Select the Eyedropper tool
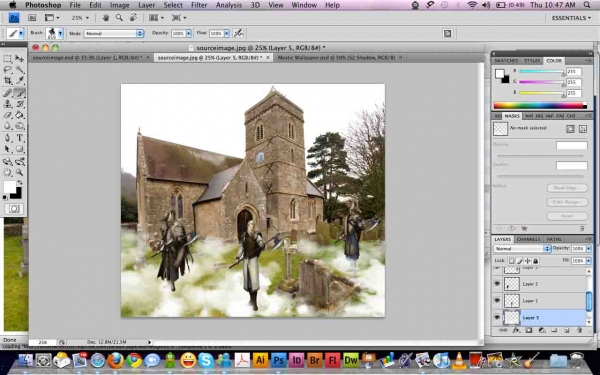 pos(20,80)
